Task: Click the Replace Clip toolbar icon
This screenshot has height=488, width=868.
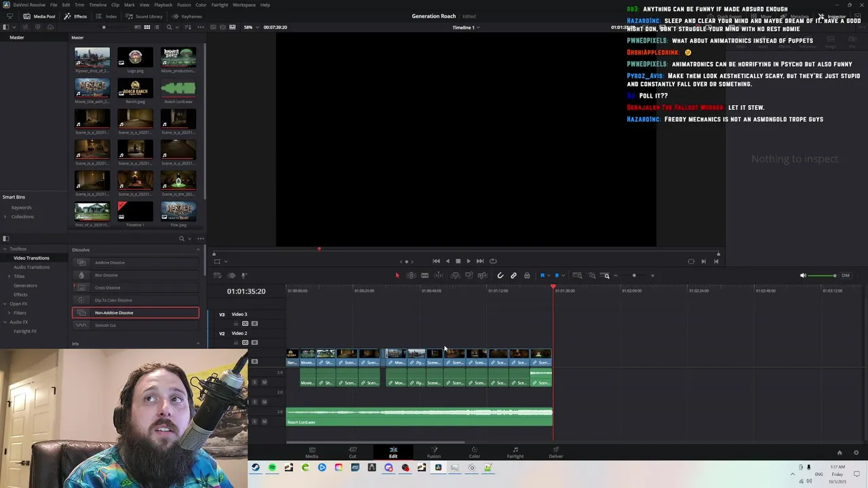Action: (482, 275)
